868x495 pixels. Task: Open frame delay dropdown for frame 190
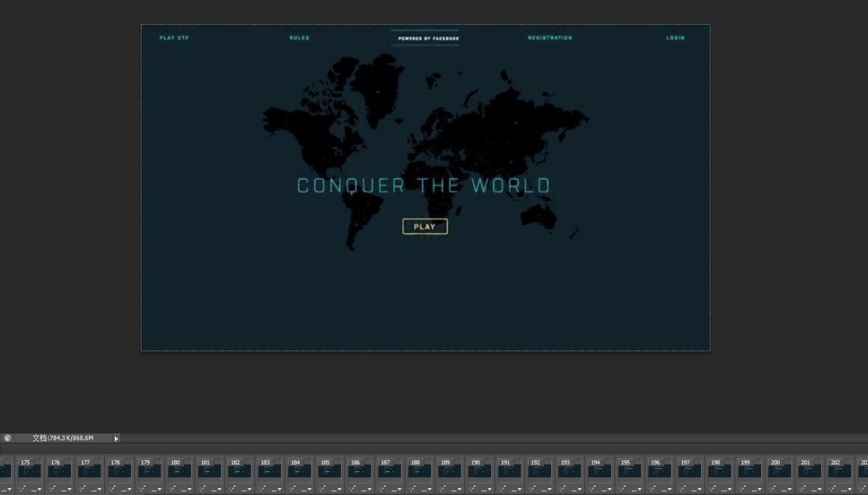tap(484, 489)
